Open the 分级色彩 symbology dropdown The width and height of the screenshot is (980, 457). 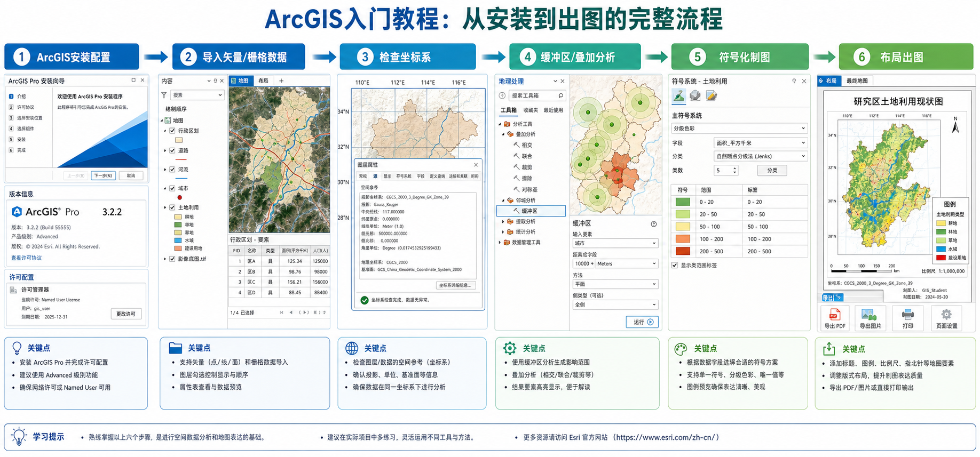(x=739, y=129)
